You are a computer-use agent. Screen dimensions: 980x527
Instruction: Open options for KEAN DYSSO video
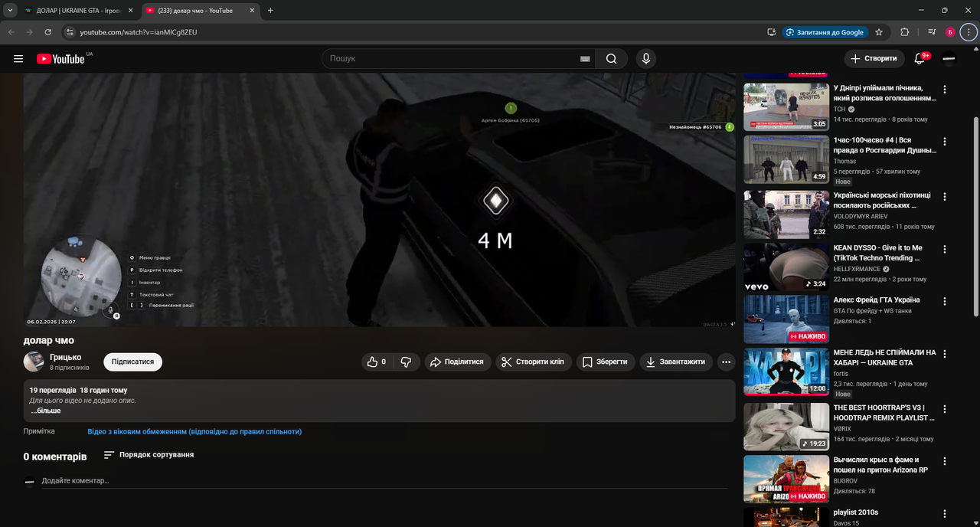click(x=944, y=249)
